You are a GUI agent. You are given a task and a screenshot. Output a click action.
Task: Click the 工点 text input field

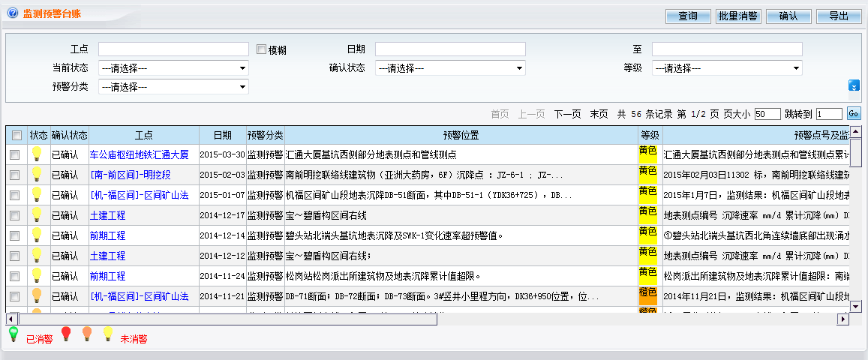pos(173,49)
